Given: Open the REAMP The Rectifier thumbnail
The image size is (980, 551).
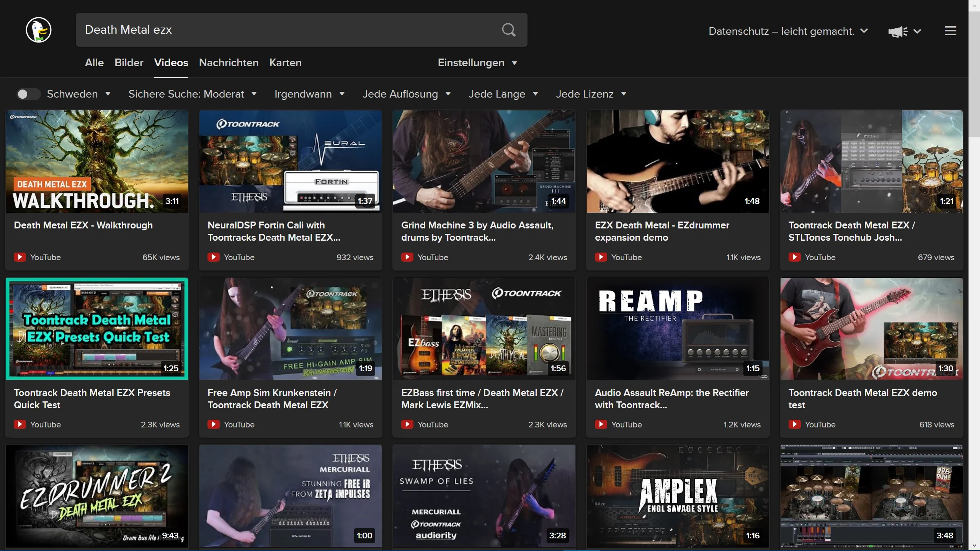Looking at the screenshot, I should 678,329.
